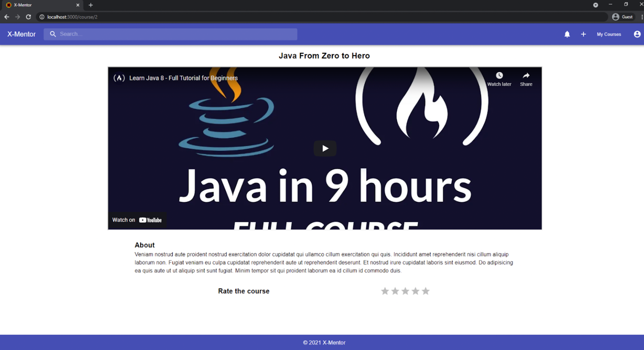Click the X-Mentor logo link
The width and height of the screenshot is (644, 350).
pyautogui.click(x=21, y=34)
